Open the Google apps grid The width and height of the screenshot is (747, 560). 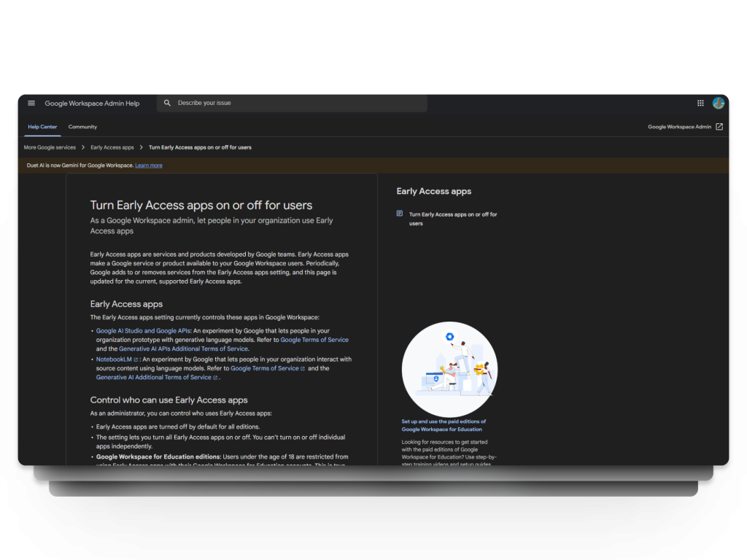[700, 103]
